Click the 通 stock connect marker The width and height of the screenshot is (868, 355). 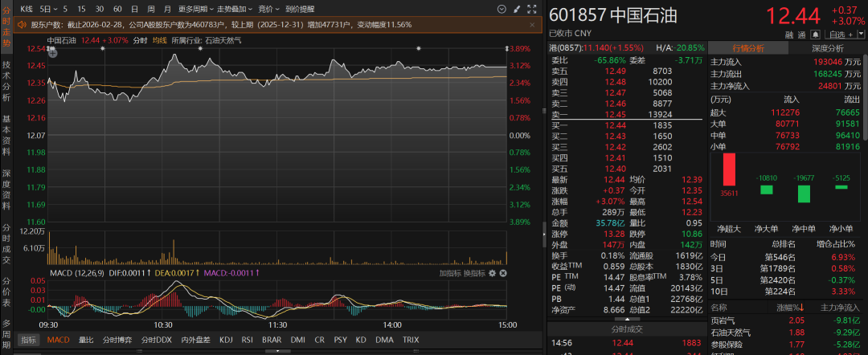[x=801, y=35]
